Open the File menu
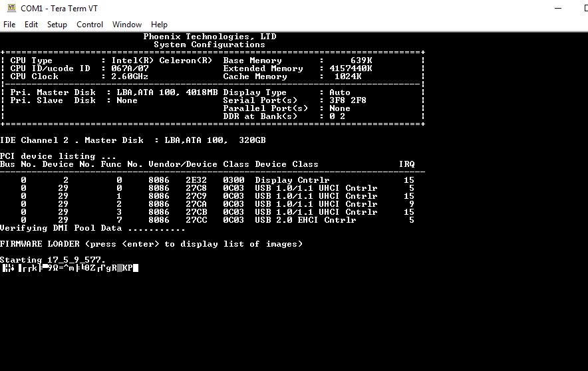 click(9, 25)
